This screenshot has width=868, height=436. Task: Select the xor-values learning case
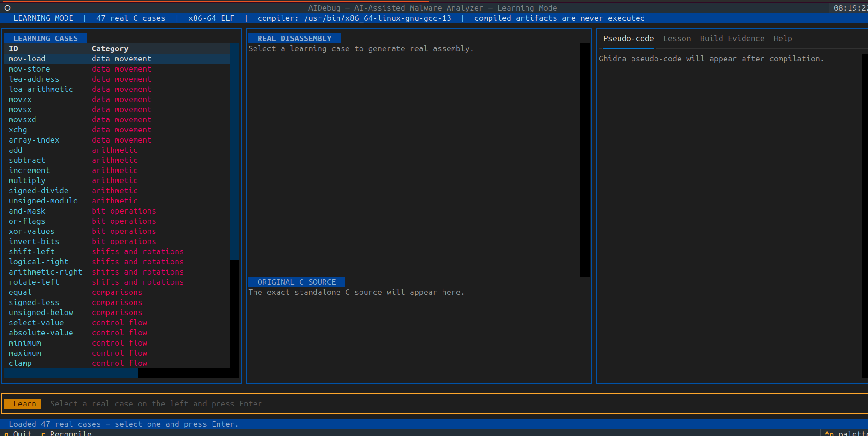pos(117,231)
